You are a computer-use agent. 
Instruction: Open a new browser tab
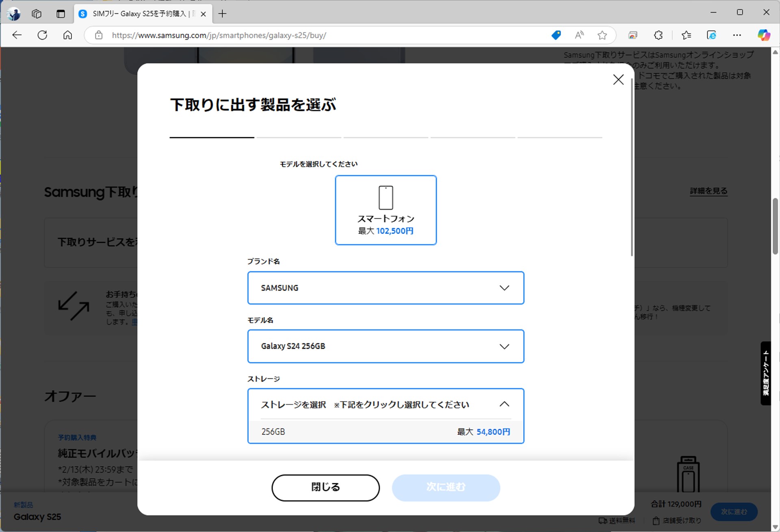click(x=222, y=14)
